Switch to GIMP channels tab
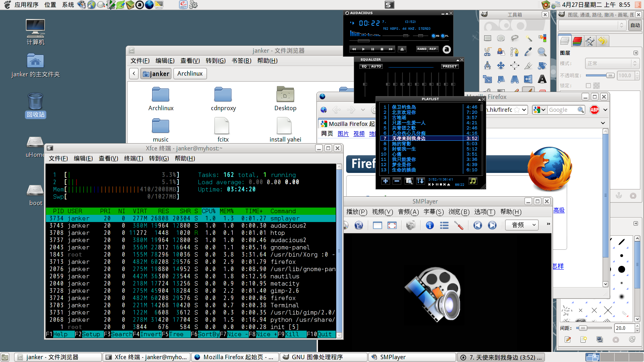This screenshot has width=644, height=362. [577, 41]
